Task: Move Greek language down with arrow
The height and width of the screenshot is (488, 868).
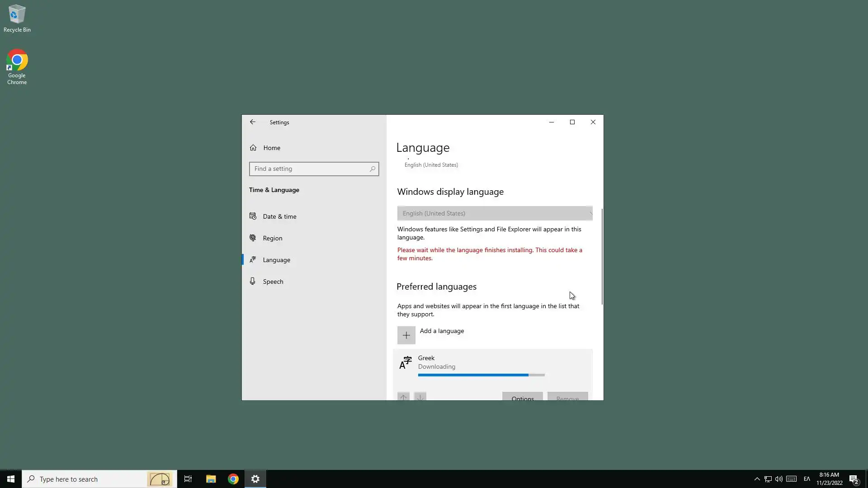Action: click(420, 397)
